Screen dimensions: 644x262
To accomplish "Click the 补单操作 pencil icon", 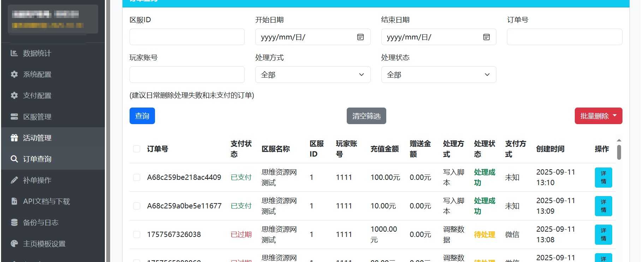I will click(14, 180).
